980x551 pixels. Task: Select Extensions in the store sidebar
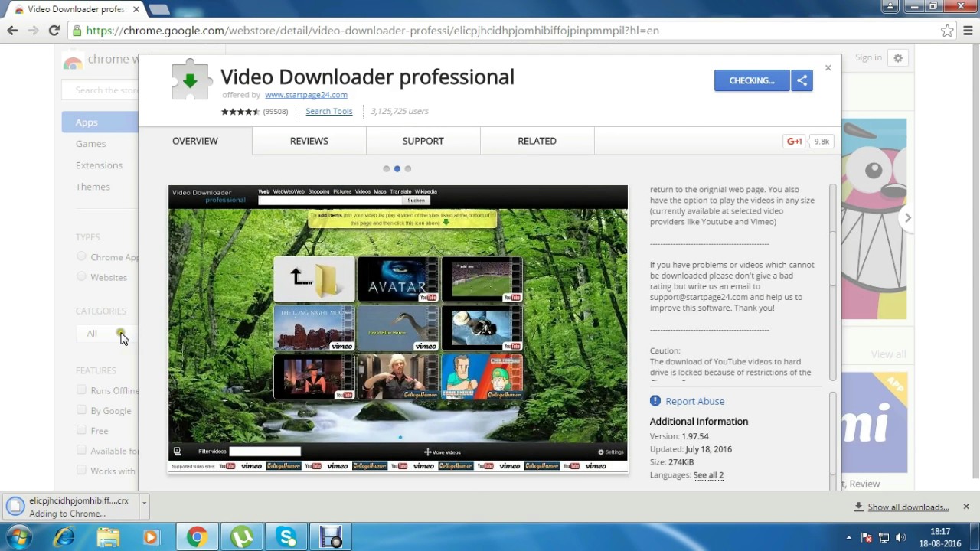pyautogui.click(x=99, y=165)
